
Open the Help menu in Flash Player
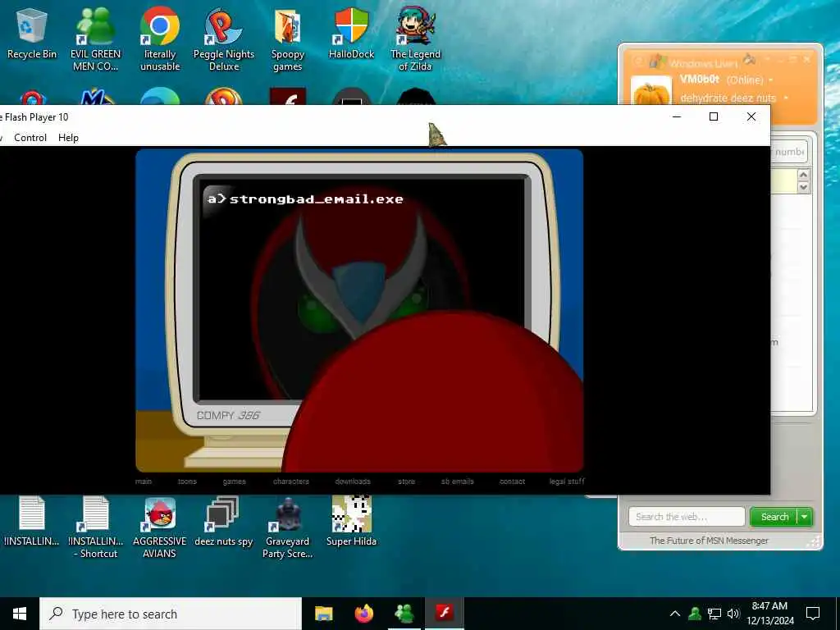click(68, 138)
